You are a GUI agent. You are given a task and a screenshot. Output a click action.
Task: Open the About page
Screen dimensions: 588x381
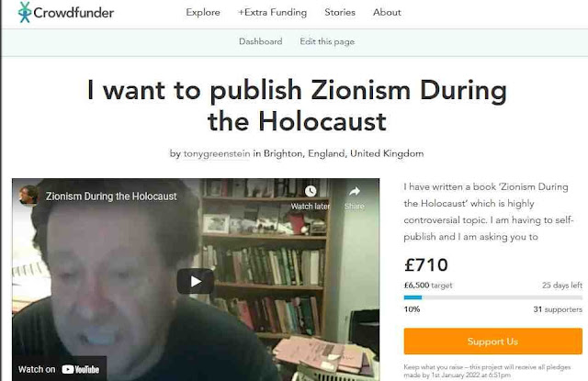point(387,12)
